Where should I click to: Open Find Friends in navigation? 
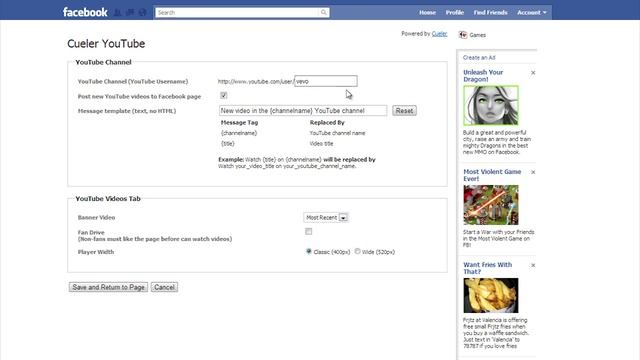(x=490, y=13)
